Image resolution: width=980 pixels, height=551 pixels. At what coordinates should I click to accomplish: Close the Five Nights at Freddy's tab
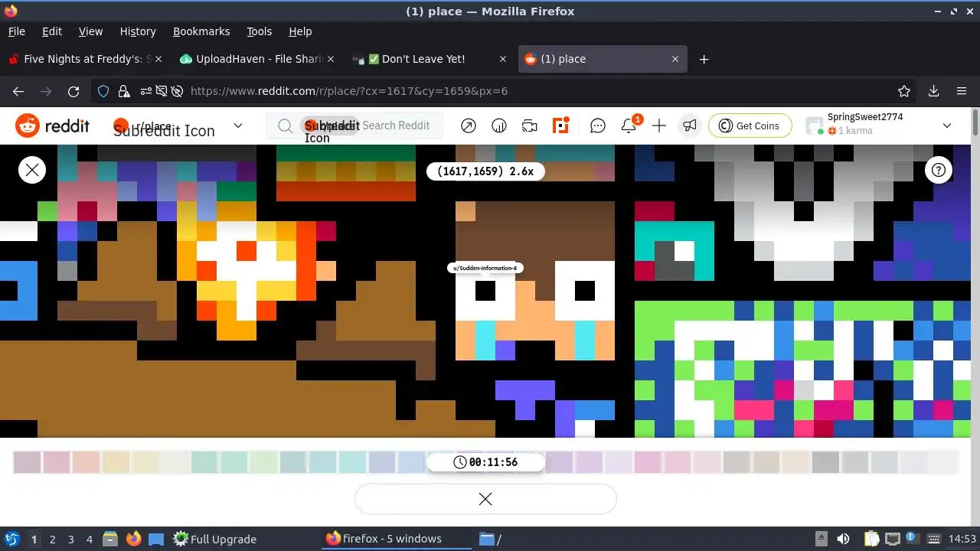click(158, 59)
